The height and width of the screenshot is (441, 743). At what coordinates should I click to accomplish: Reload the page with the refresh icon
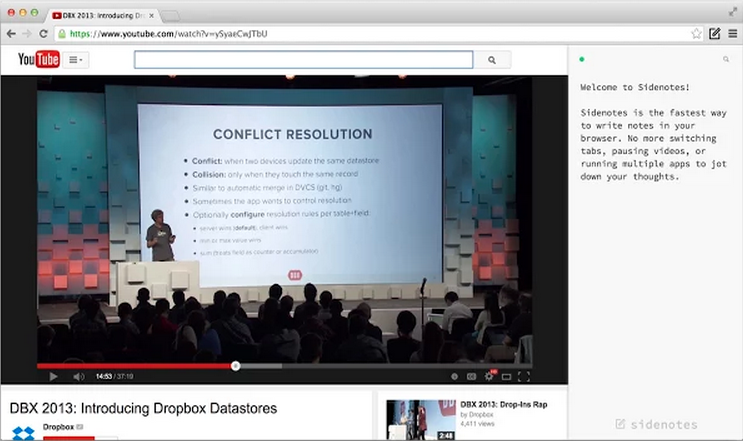point(43,34)
